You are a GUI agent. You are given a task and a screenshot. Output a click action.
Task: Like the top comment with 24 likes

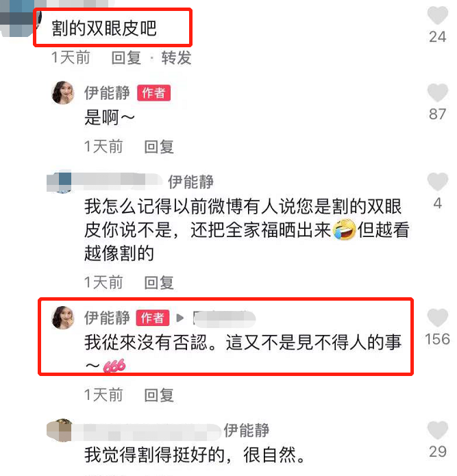coord(438,15)
